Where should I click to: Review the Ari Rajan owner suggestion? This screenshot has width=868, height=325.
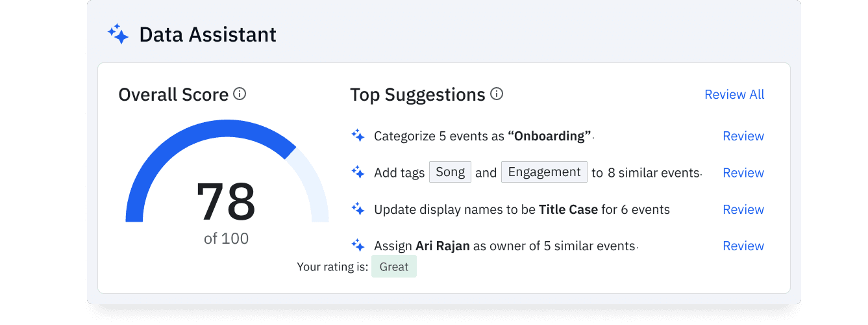coord(743,246)
